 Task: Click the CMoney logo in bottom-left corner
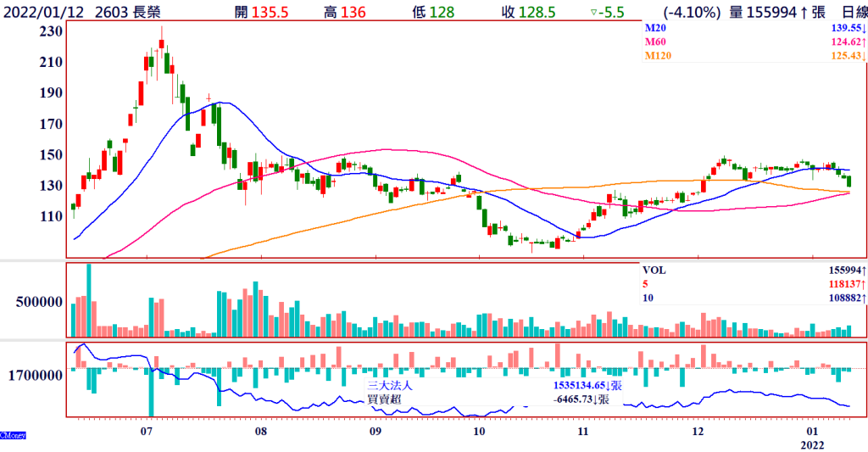pos(13,436)
